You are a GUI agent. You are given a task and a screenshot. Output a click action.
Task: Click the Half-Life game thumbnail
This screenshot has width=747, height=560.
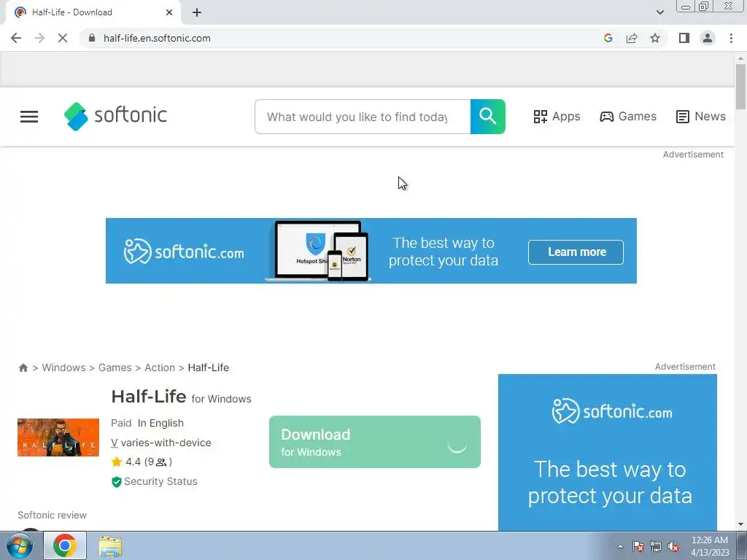pyautogui.click(x=58, y=437)
